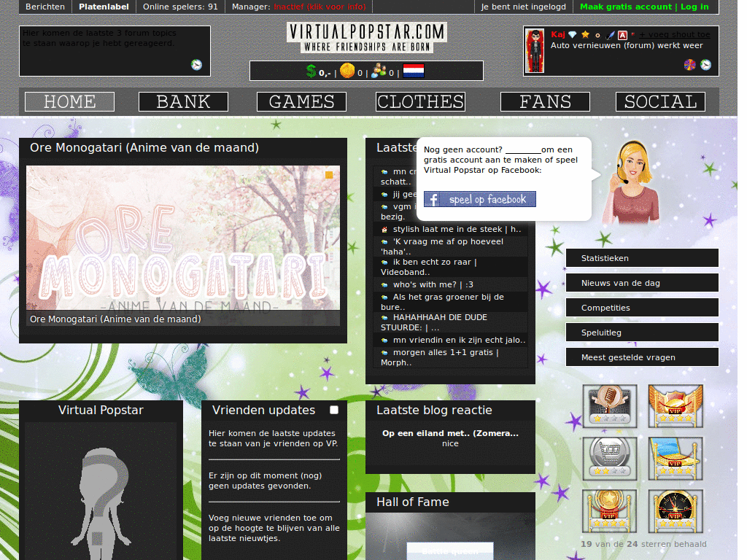Click the diamond badge next to Kaj
The height and width of the screenshot is (560, 747).
coord(573,35)
